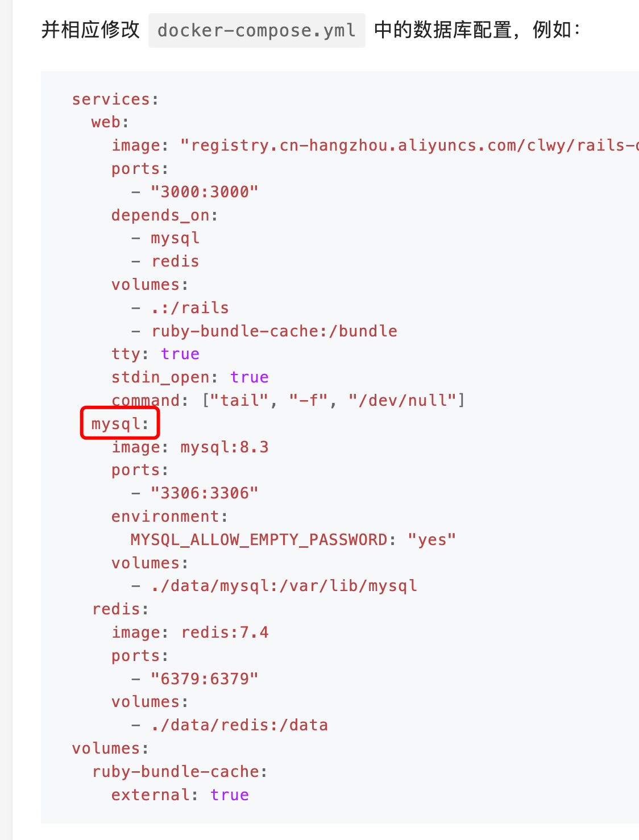Screen dimensions: 639x840
Task: Select the web: service key
Action: pos(110,122)
